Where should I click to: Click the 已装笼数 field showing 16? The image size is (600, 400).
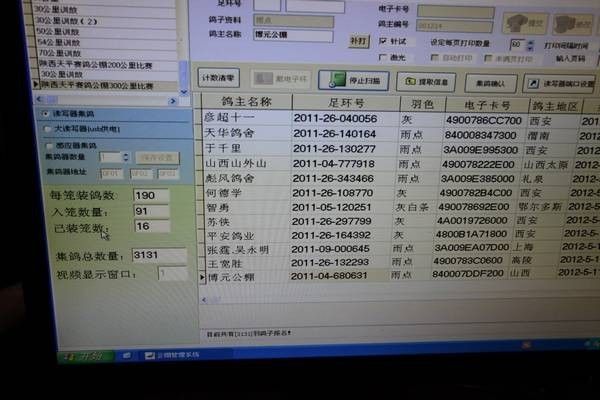(x=152, y=226)
